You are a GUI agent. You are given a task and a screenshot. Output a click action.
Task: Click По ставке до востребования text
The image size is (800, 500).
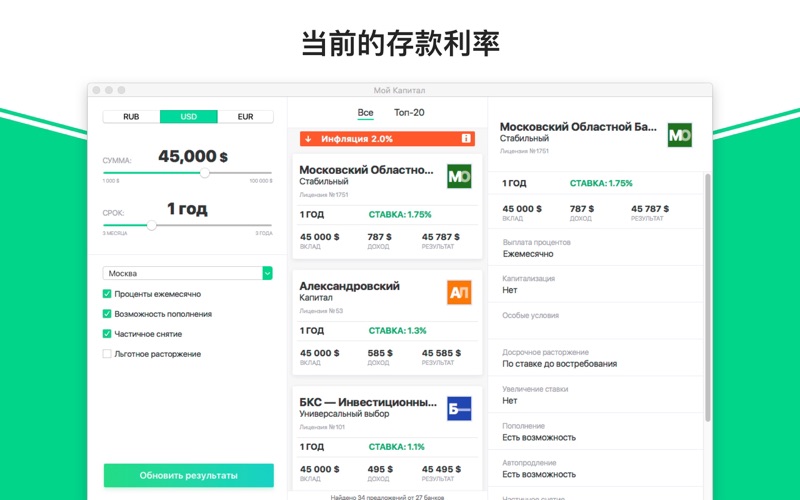point(560,364)
